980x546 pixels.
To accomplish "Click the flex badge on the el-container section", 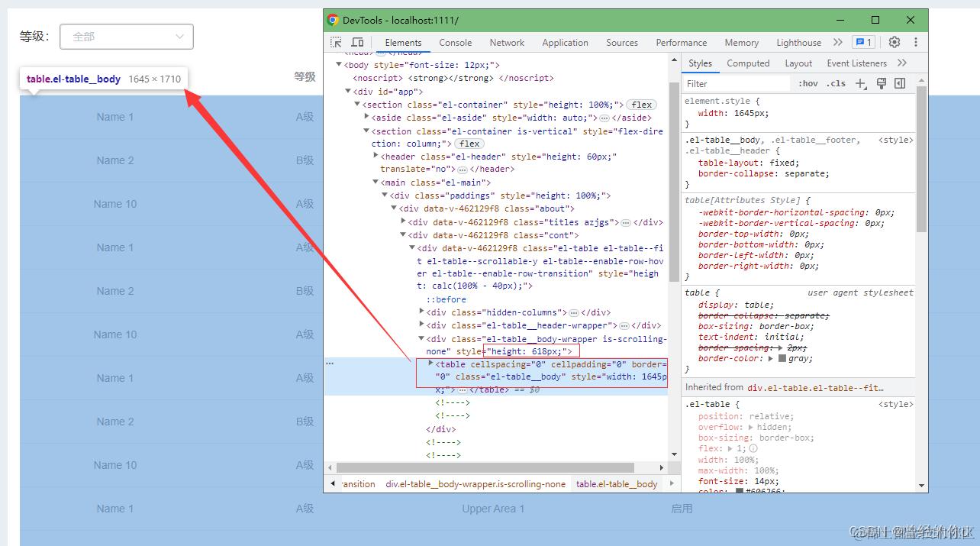I will (642, 105).
